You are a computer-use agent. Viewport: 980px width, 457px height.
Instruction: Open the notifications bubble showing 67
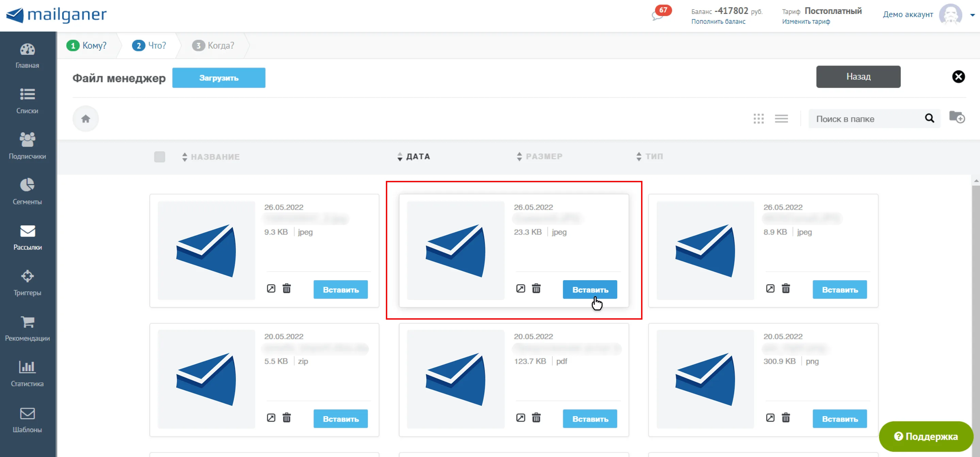(661, 13)
